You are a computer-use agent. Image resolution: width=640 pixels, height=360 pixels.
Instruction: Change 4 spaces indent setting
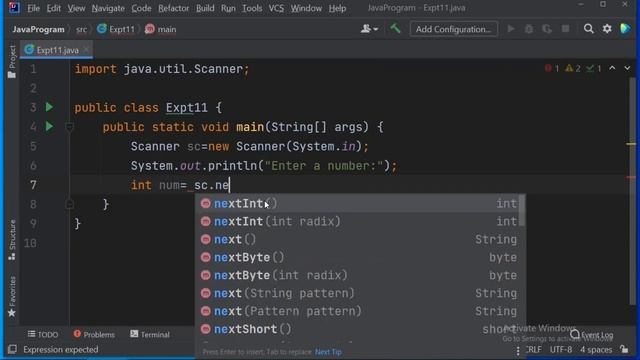click(596, 350)
